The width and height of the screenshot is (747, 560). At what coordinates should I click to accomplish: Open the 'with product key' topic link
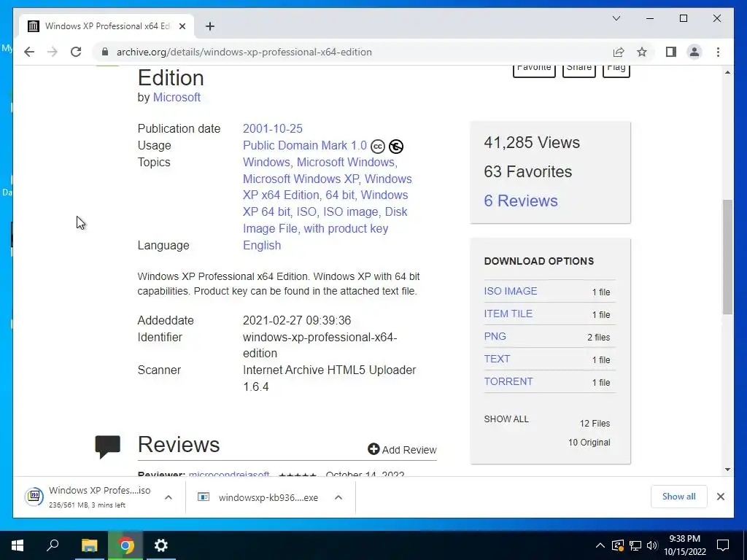point(346,228)
